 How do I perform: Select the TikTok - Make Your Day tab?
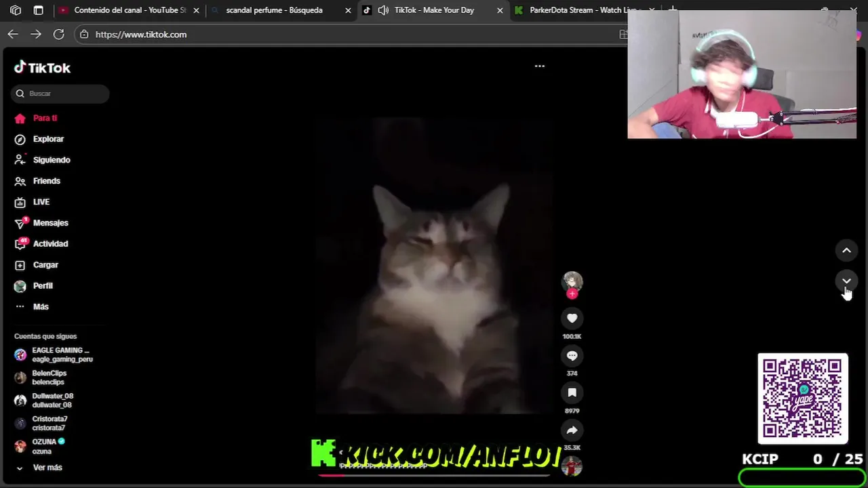(x=434, y=10)
